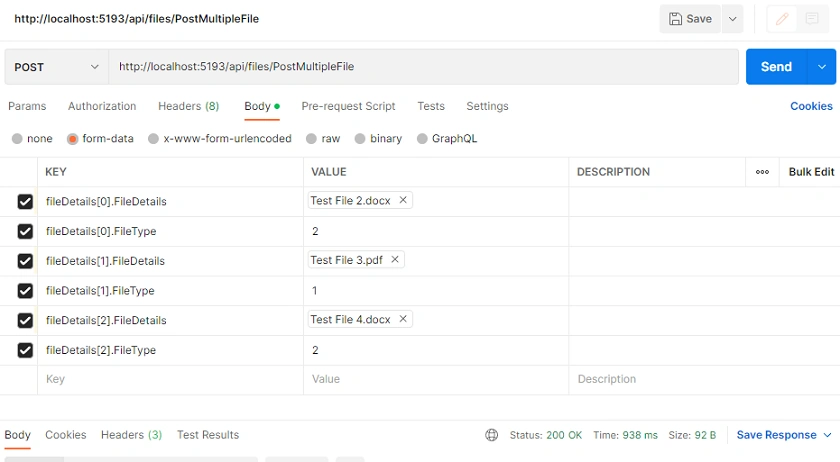
Task: Remove Test File 3.pdf attachment
Action: 395,259
